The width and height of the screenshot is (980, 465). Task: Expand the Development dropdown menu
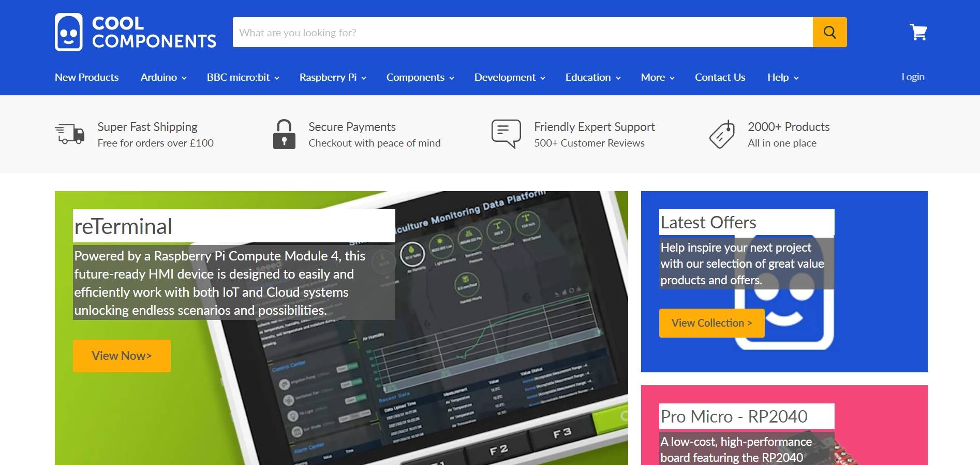[510, 77]
